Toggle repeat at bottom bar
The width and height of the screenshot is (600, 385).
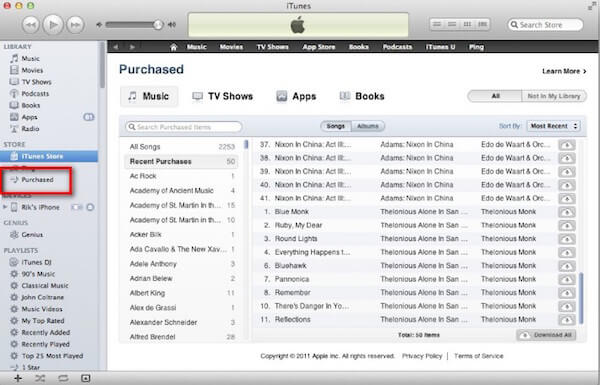[x=63, y=378]
